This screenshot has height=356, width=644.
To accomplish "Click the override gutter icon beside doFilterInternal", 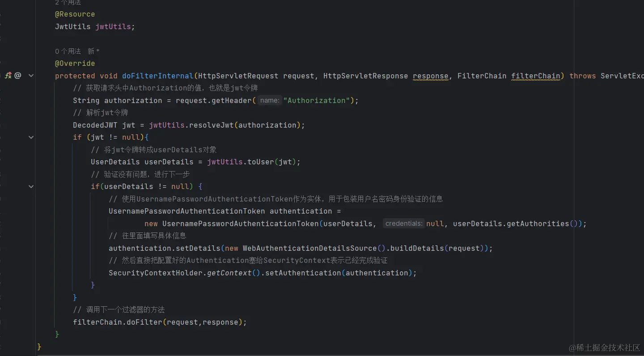I will click(8, 76).
